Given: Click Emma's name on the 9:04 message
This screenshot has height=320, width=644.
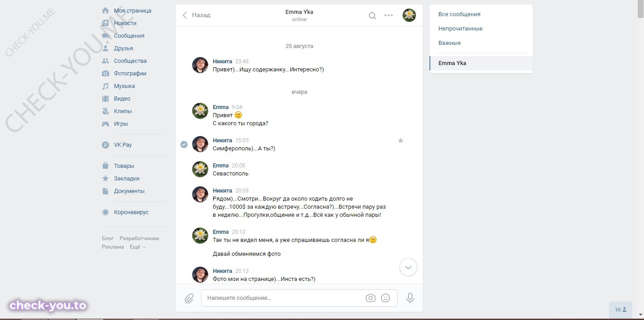Looking at the screenshot, I should [x=221, y=107].
